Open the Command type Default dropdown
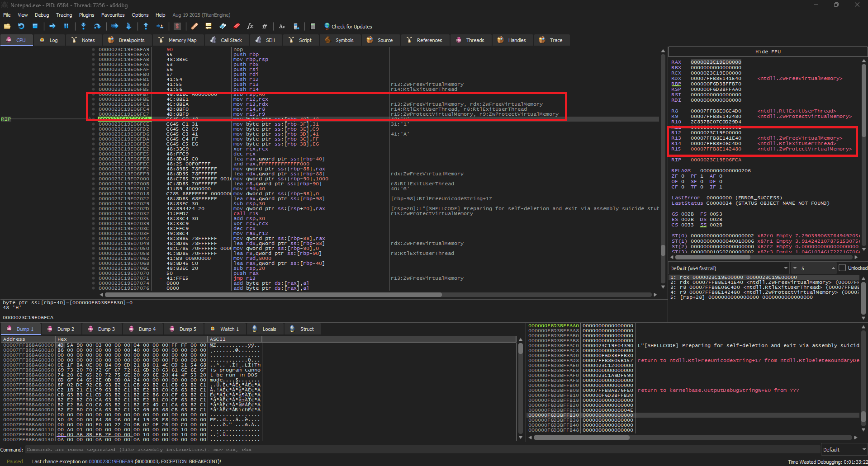868x466 pixels. pos(844,450)
